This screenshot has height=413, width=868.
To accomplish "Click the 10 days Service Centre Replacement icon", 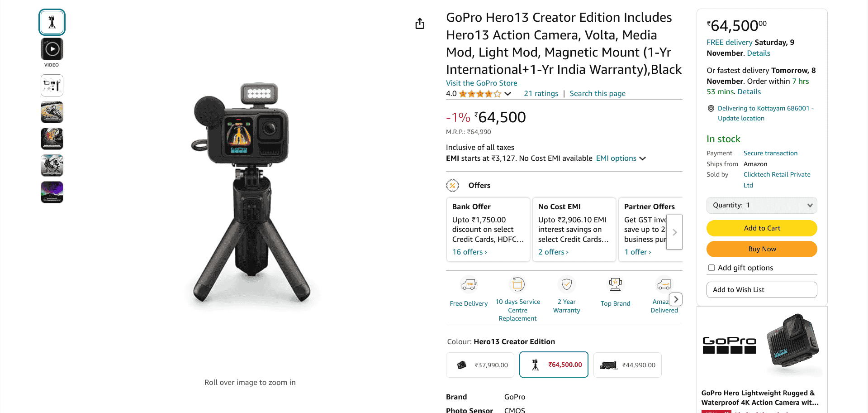I will tap(517, 284).
